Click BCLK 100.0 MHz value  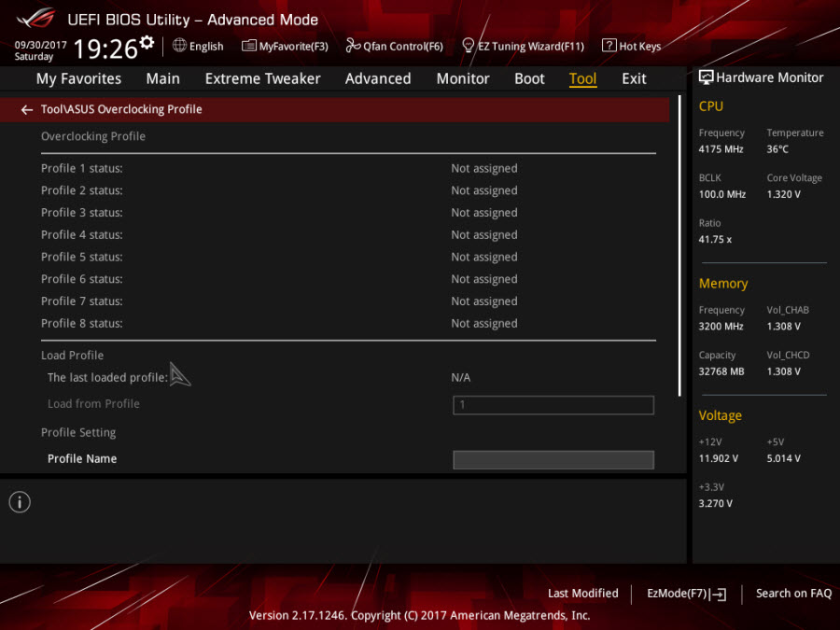[x=722, y=194]
